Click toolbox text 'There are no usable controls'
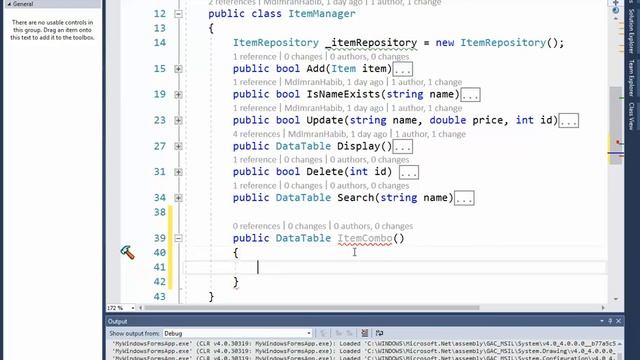This screenshot has width=640, height=360. coord(52,30)
